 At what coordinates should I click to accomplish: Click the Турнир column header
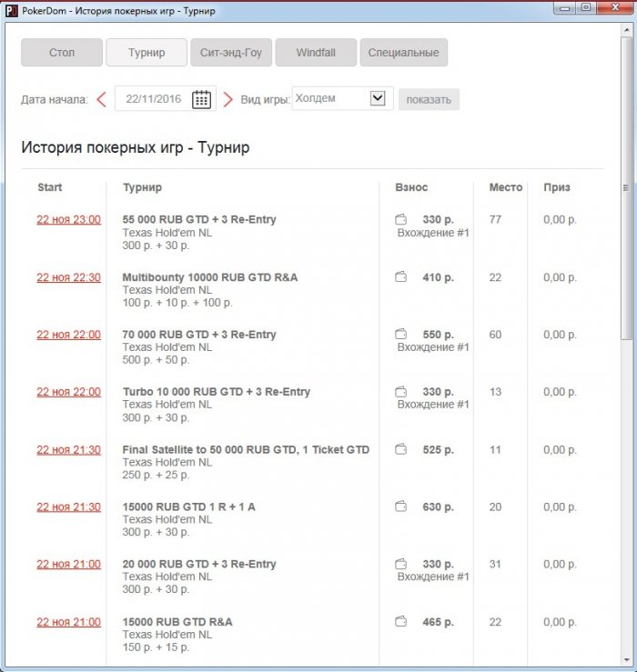click(142, 187)
